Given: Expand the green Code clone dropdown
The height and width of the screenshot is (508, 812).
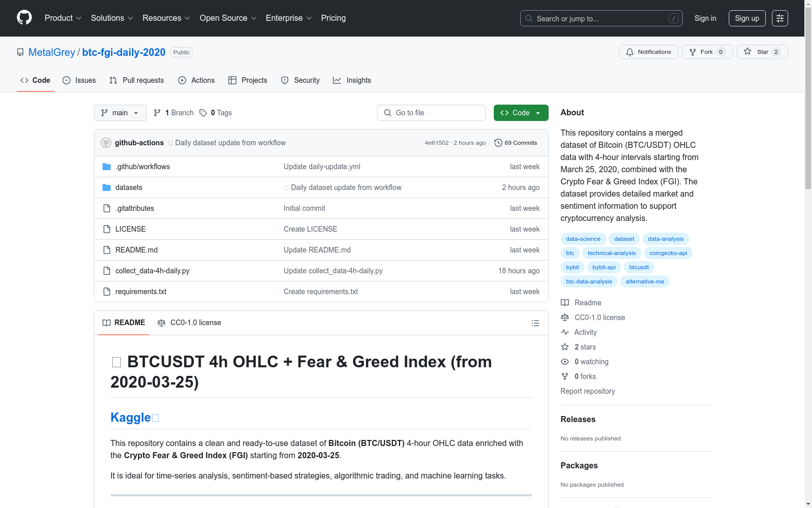Looking at the screenshot, I should coord(521,113).
